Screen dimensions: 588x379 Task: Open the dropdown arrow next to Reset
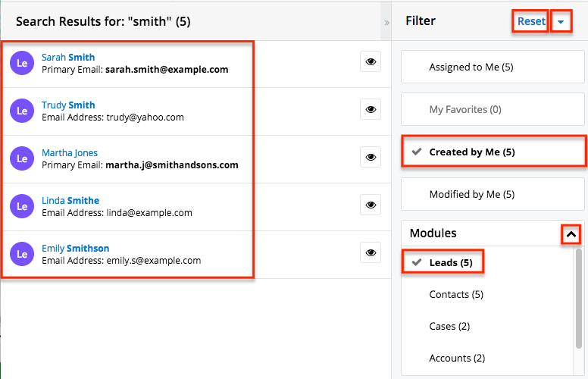tap(561, 22)
